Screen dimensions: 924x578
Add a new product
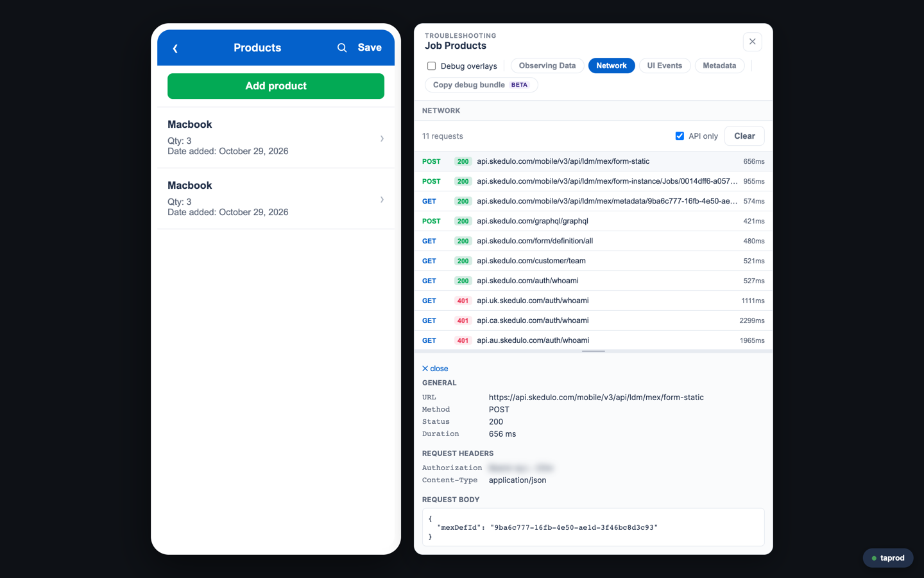276,86
